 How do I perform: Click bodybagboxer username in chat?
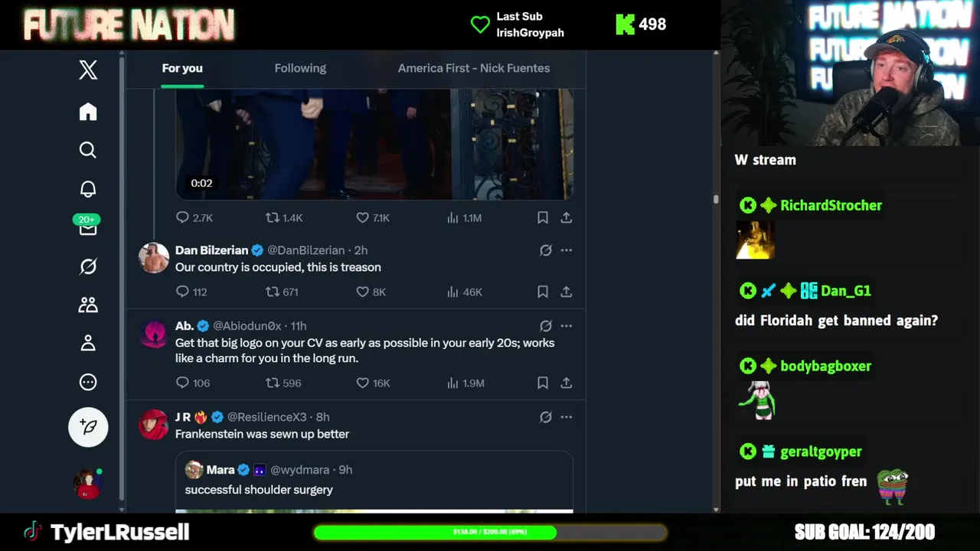[x=825, y=366]
